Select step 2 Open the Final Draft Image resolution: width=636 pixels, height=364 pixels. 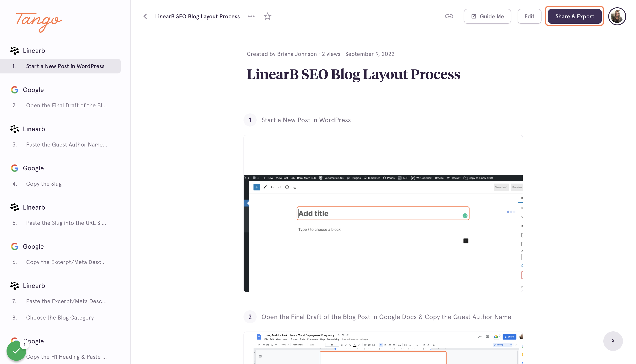(60, 105)
